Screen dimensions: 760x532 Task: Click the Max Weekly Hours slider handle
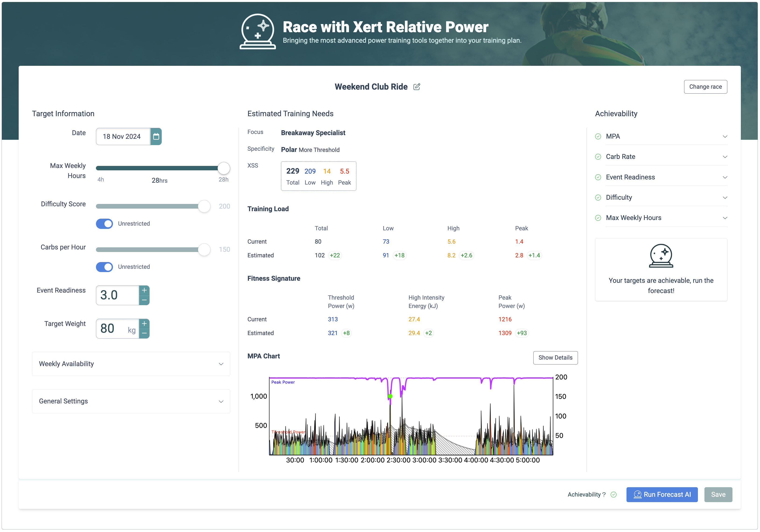pos(224,168)
